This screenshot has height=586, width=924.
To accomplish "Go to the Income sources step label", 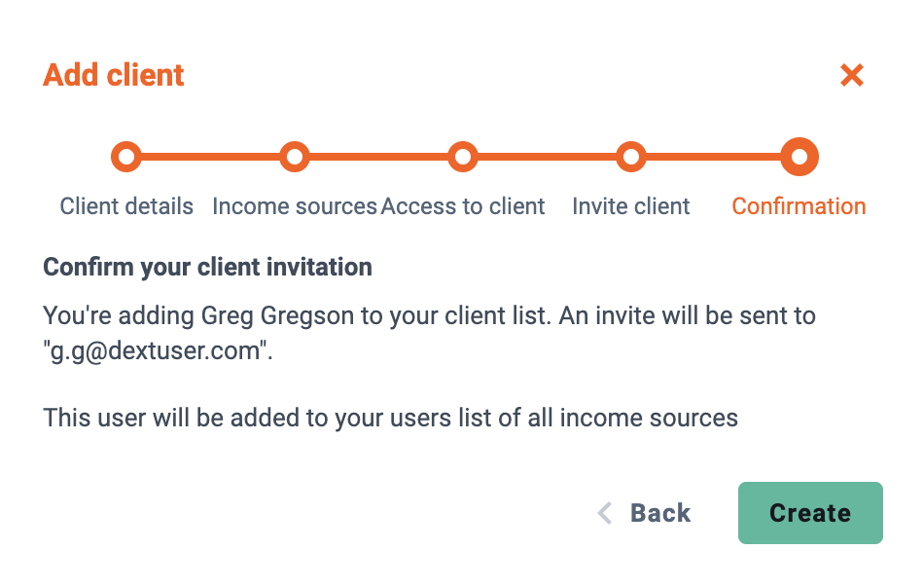I will (x=295, y=206).
